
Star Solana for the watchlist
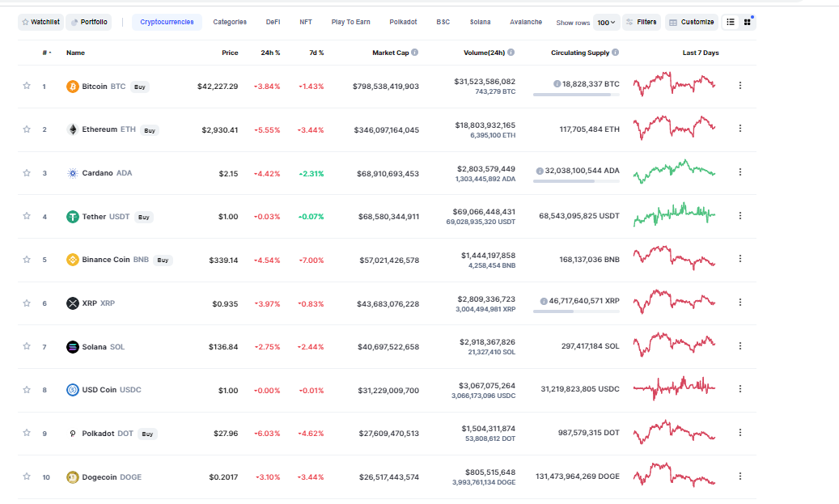27,346
